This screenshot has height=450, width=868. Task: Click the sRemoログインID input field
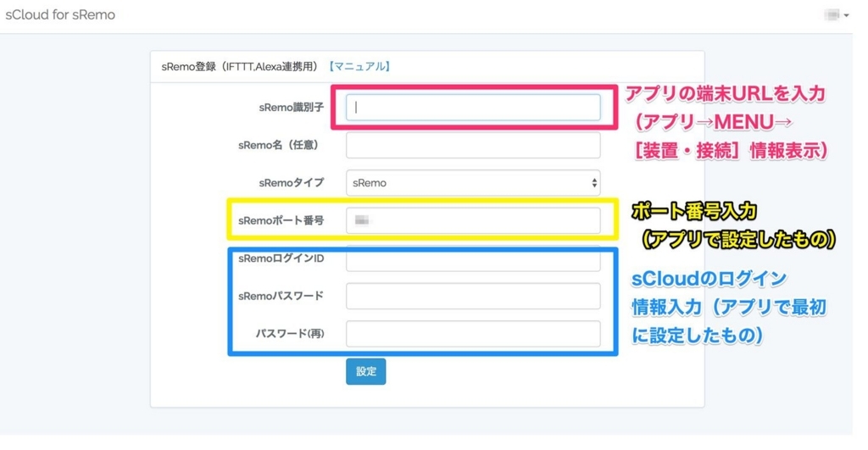click(473, 258)
